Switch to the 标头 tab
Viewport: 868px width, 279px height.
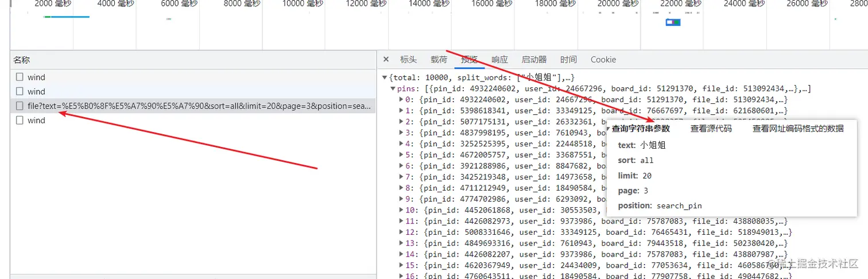coord(409,60)
